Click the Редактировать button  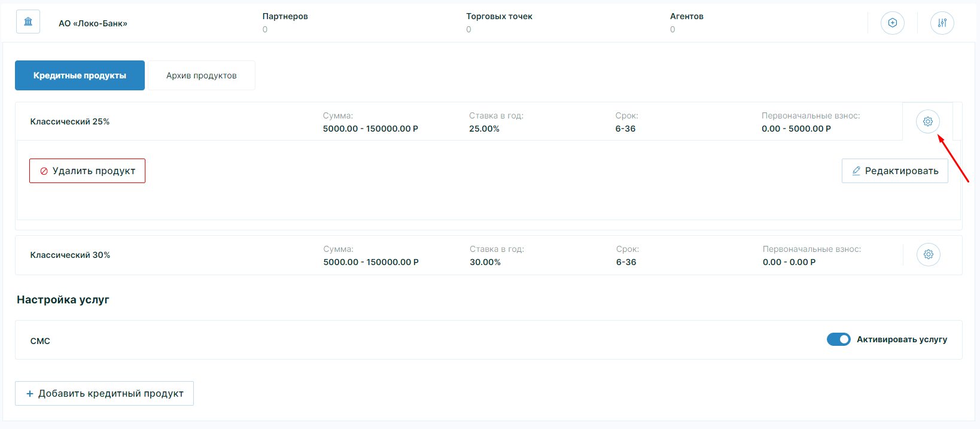tap(894, 171)
